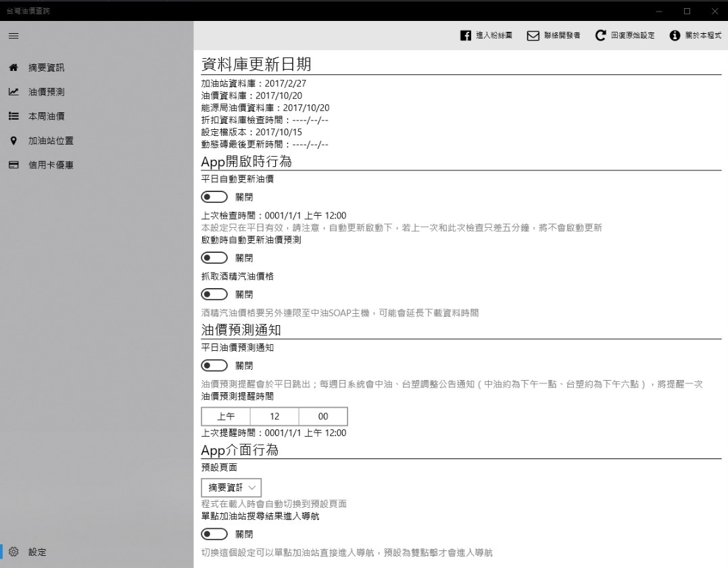This screenshot has width=728, height=568.
Task: Change the 上午 AM/PM selector
Action: pyautogui.click(x=225, y=416)
